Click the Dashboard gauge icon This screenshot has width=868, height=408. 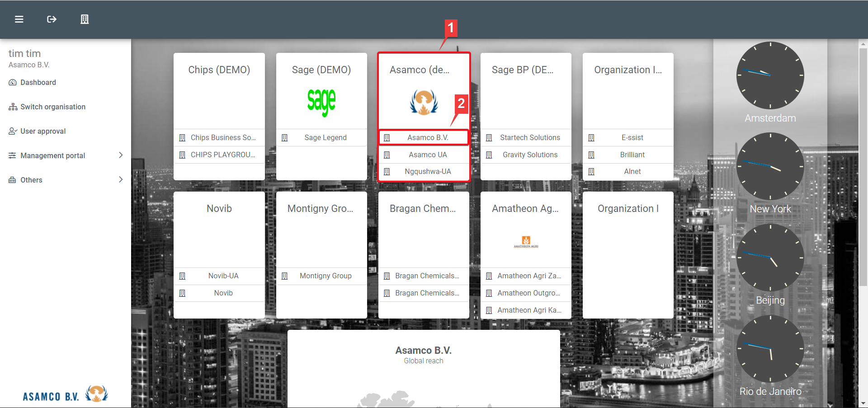13,82
